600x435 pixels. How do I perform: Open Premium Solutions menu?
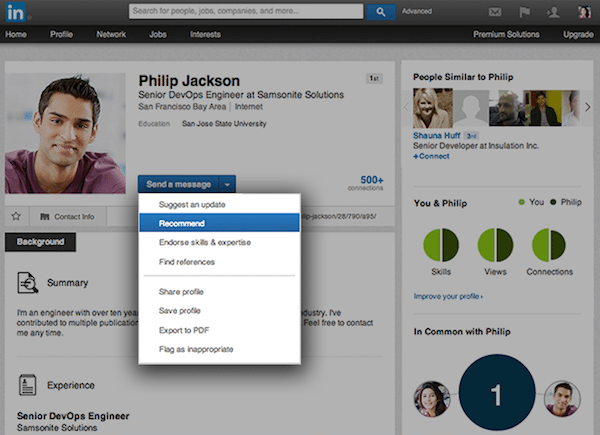coord(506,34)
